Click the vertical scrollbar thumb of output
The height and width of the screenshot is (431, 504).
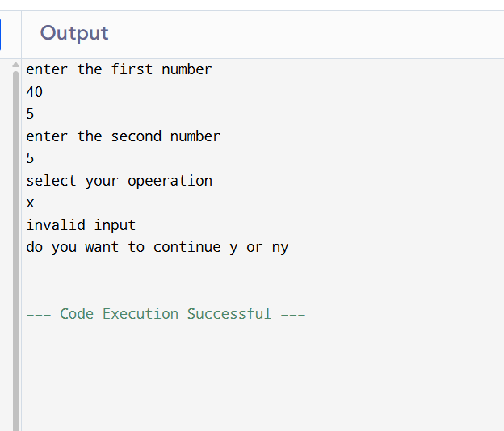tap(15, 242)
